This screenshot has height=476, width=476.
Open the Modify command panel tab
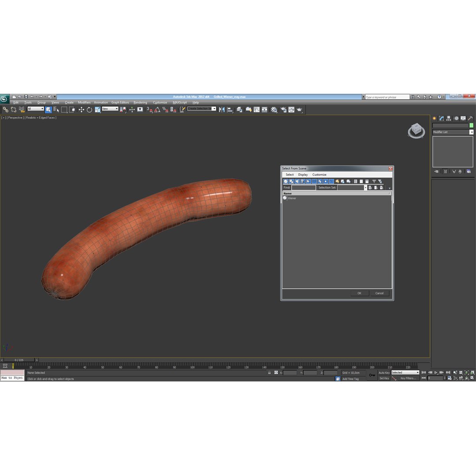point(441,119)
